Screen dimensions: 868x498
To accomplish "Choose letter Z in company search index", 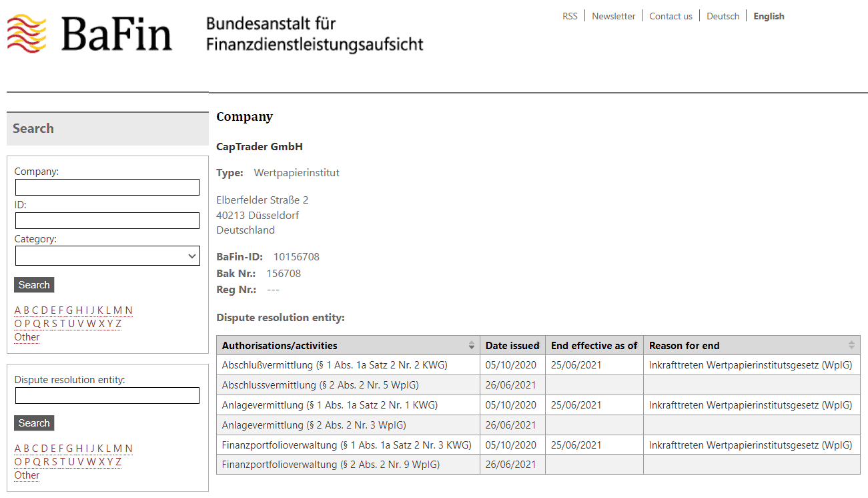I will click(118, 324).
